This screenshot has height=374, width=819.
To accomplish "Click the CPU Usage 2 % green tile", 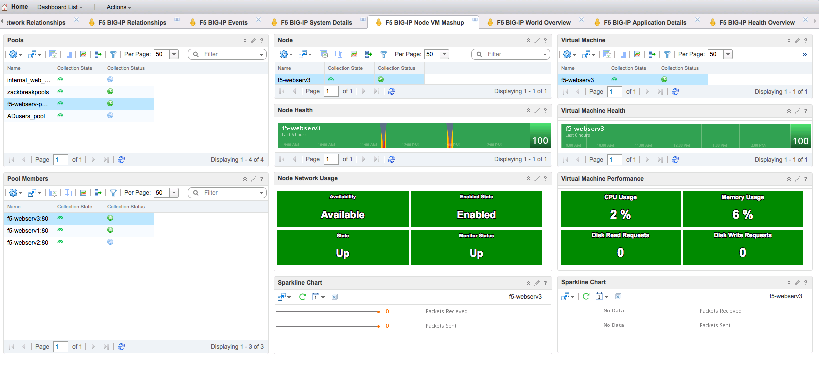I will (x=621, y=209).
